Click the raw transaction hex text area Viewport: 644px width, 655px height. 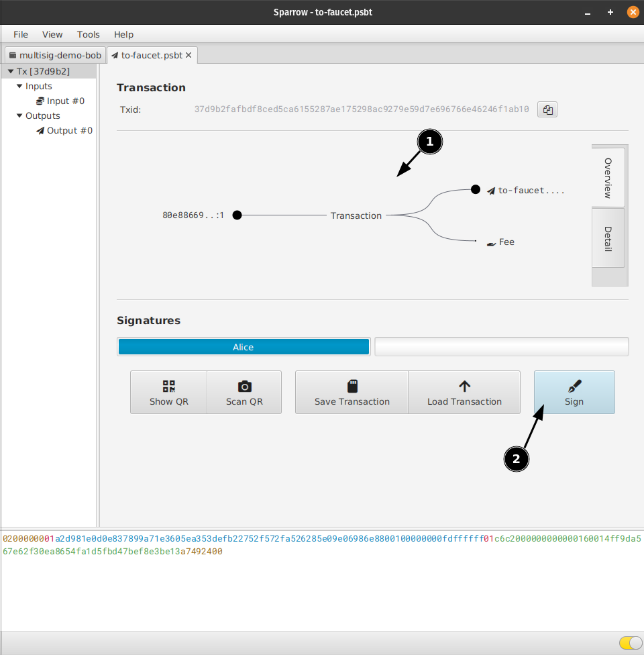[322, 581]
